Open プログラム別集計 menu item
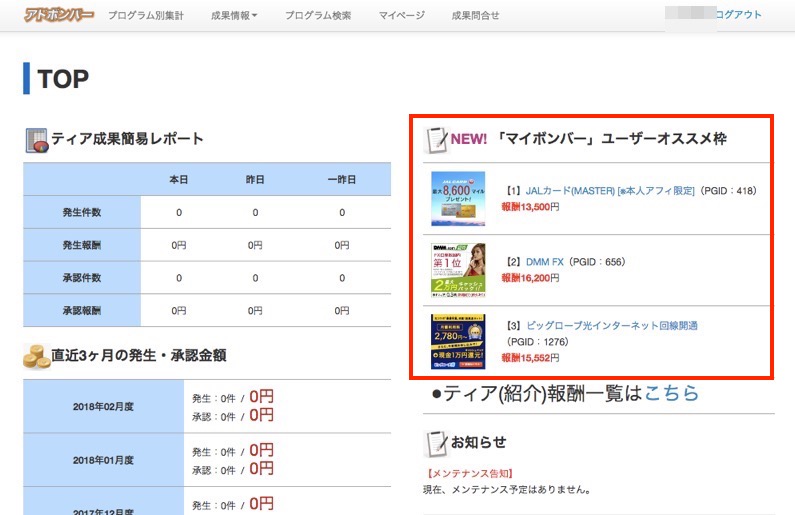Image resolution: width=795 pixels, height=515 pixels. [146, 16]
